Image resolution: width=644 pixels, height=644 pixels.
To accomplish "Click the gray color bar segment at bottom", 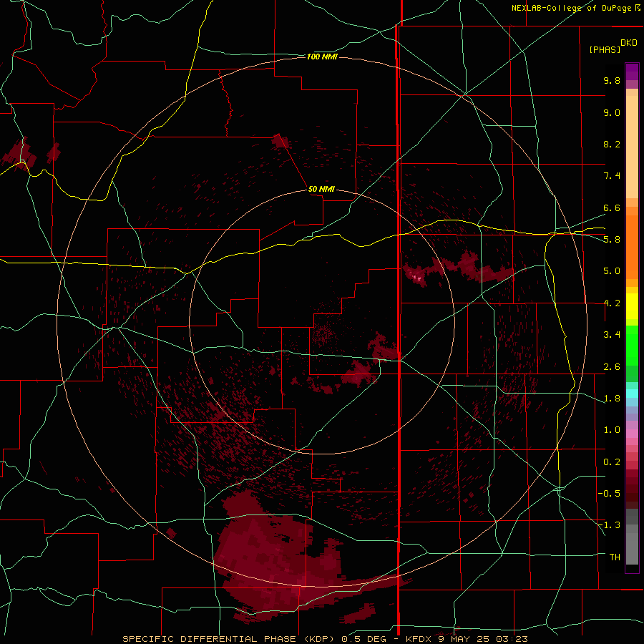I will pyautogui.click(x=632, y=536).
